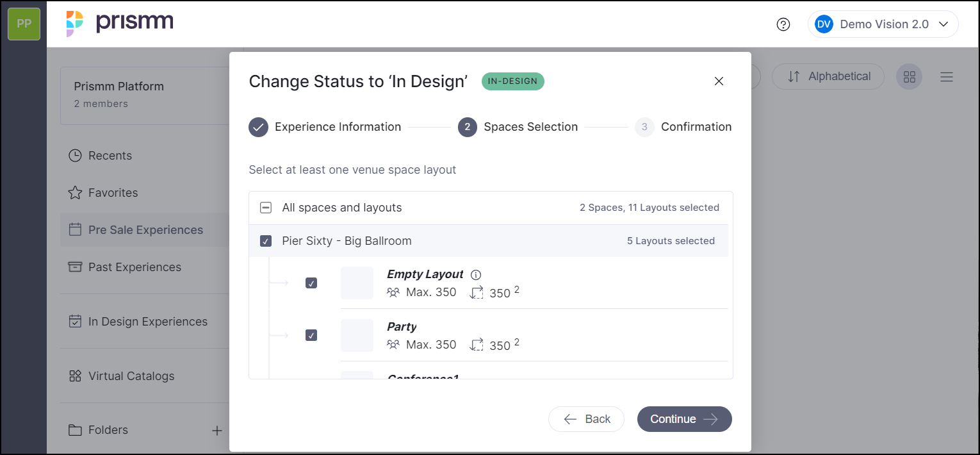Open the Alphabetical sort dropdown
Viewport: 980px width, 455px height.
click(x=828, y=77)
